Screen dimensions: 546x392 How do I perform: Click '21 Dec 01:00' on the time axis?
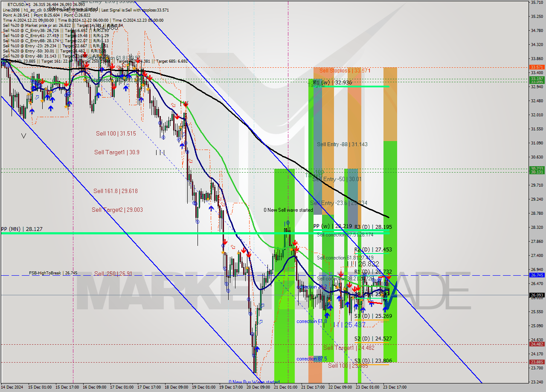pyautogui.click(x=285, y=387)
